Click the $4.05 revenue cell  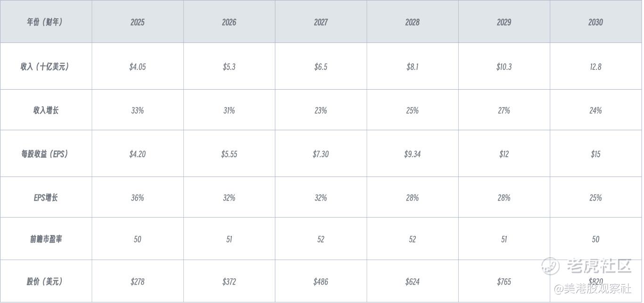[138, 67]
